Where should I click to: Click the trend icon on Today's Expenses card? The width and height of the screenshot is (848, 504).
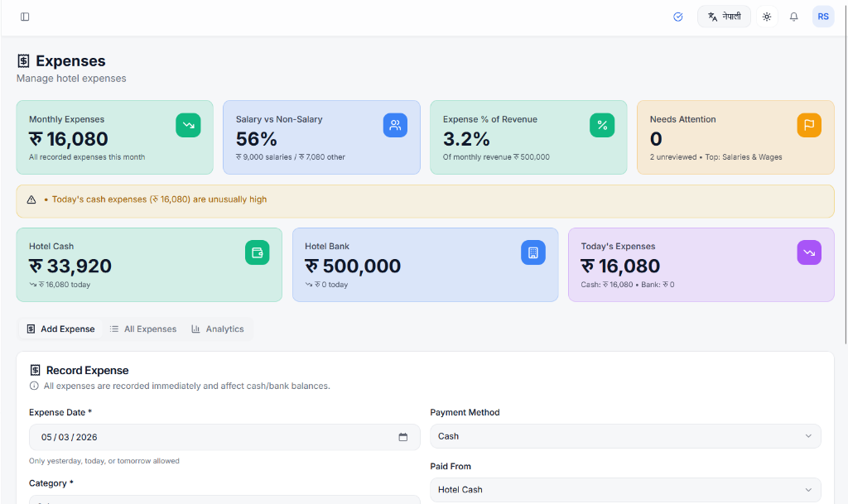point(809,252)
